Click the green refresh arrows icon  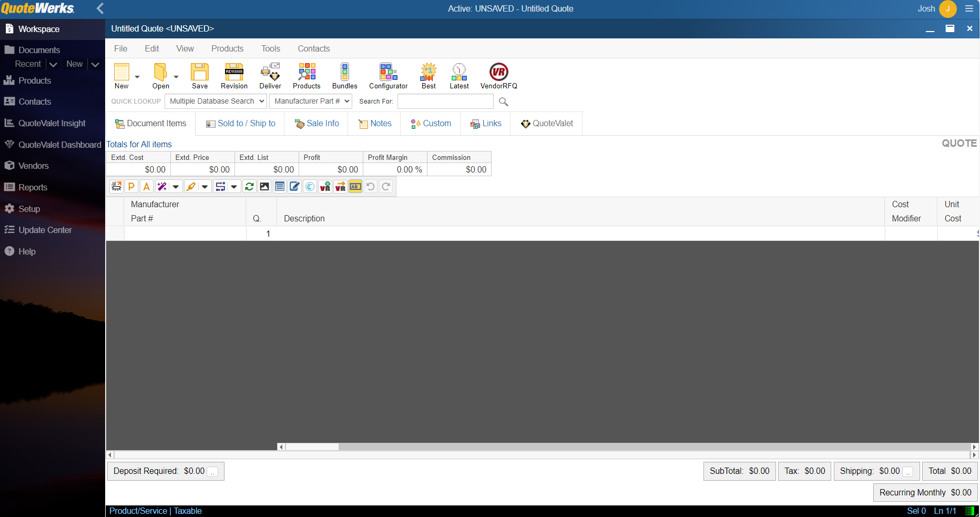[249, 187]
